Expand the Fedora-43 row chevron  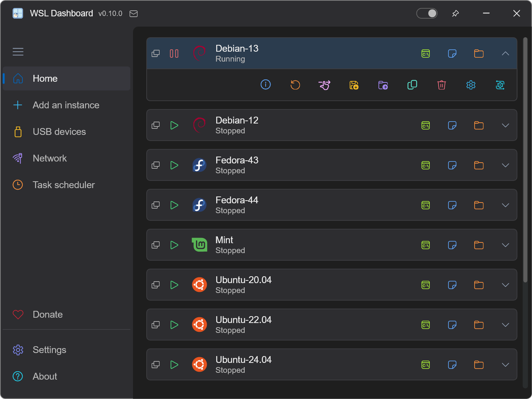click(505, 165)
